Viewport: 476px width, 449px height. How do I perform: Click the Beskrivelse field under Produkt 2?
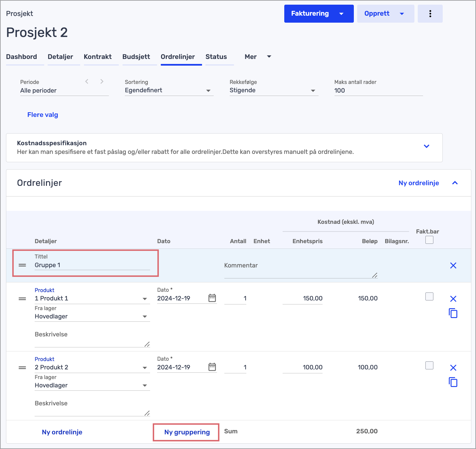tap(92, 408)
